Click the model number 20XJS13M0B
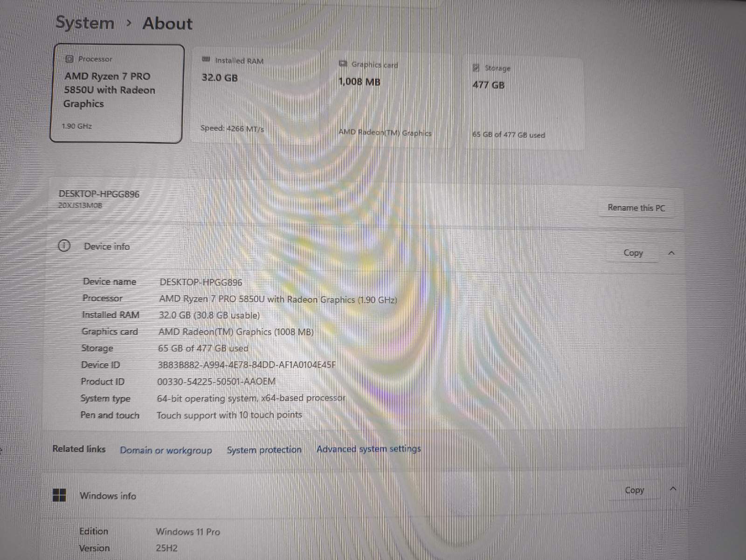The width and height of the screenshot is (746, 560). (x=80, y=205)
